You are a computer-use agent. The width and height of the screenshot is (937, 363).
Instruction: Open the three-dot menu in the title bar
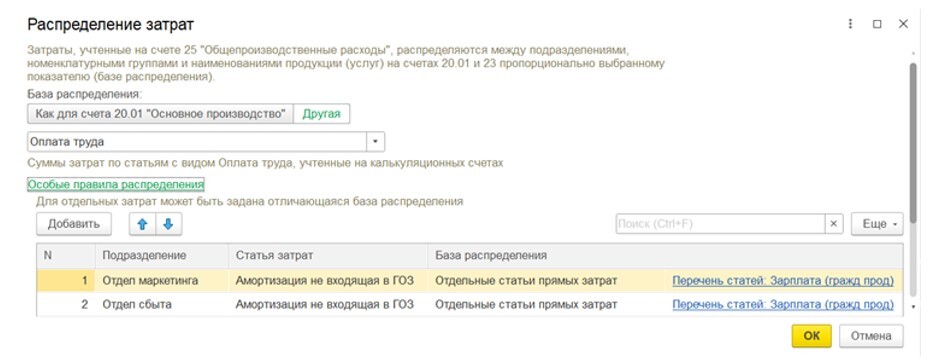coord(850,24)
